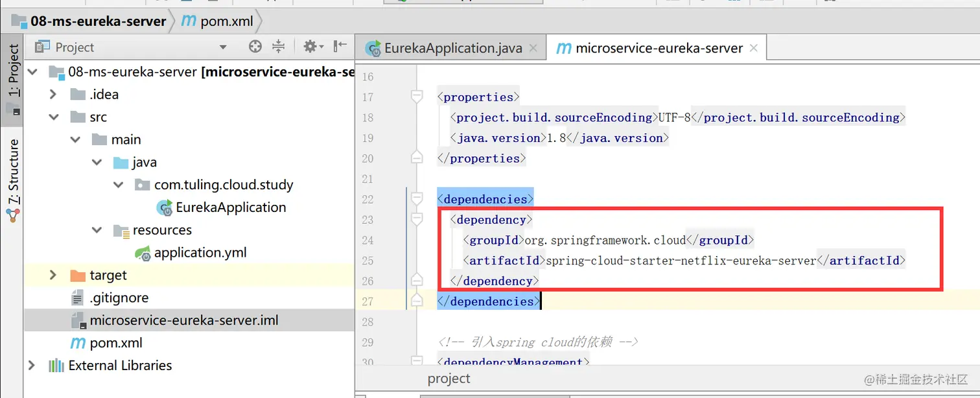
Task: Click the resources folder icon
Action: pyautogui.click(x=121, y=231)
